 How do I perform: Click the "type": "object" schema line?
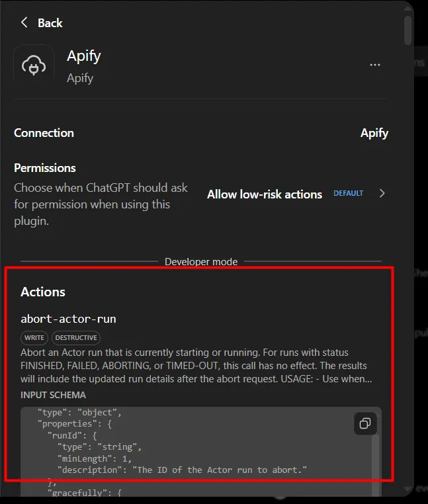tap(79, 412)
